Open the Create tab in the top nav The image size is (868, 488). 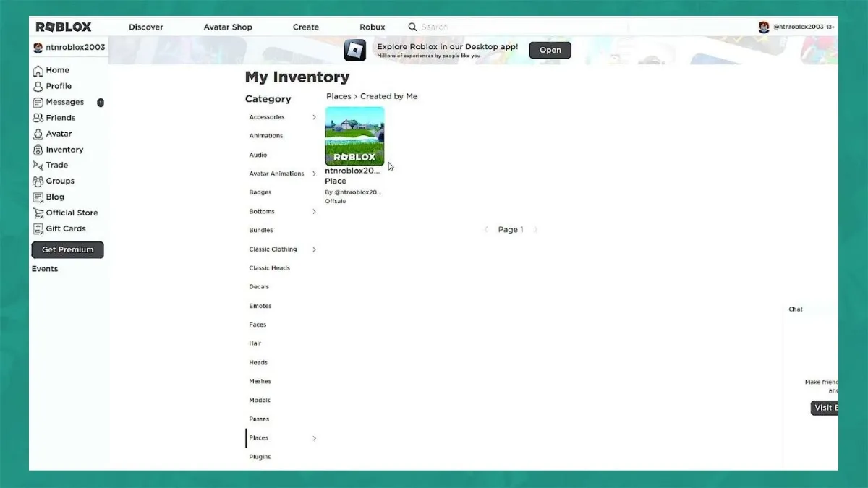tap(306, 27)
